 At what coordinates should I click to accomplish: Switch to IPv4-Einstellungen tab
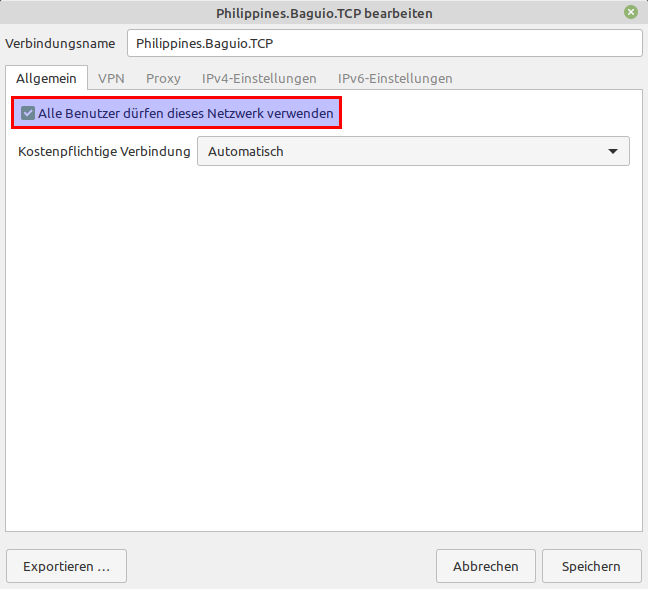coord(259,78)
